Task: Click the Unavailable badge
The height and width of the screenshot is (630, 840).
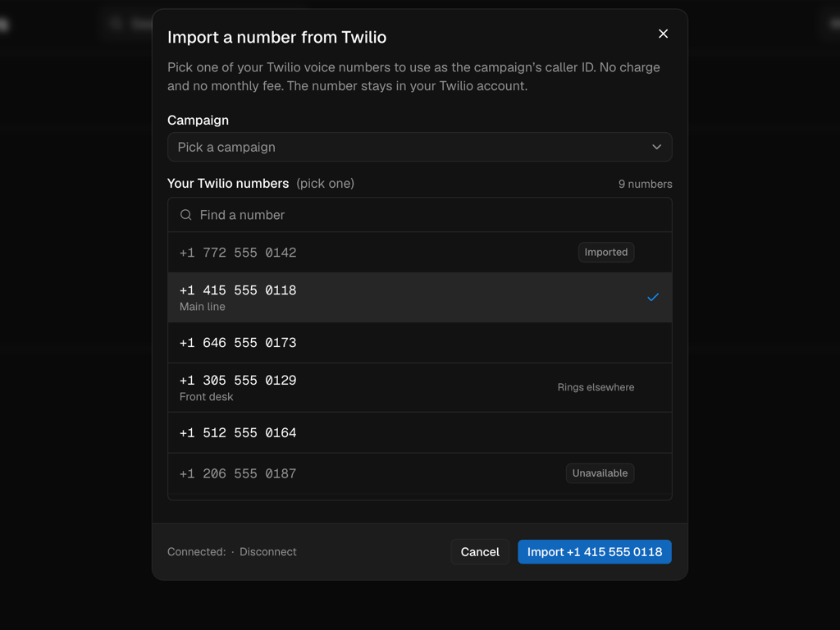Action: point(600,473)
